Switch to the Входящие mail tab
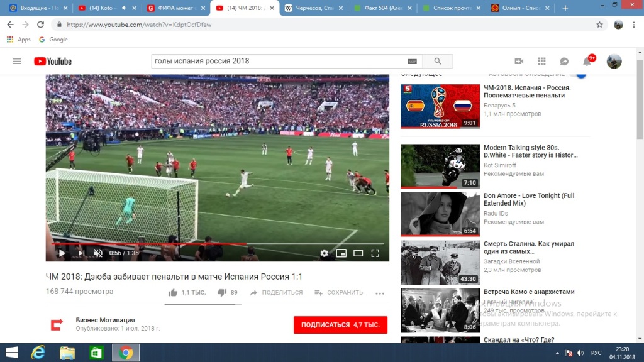Viewport: 644px width, 362px height. pos(39,8)
